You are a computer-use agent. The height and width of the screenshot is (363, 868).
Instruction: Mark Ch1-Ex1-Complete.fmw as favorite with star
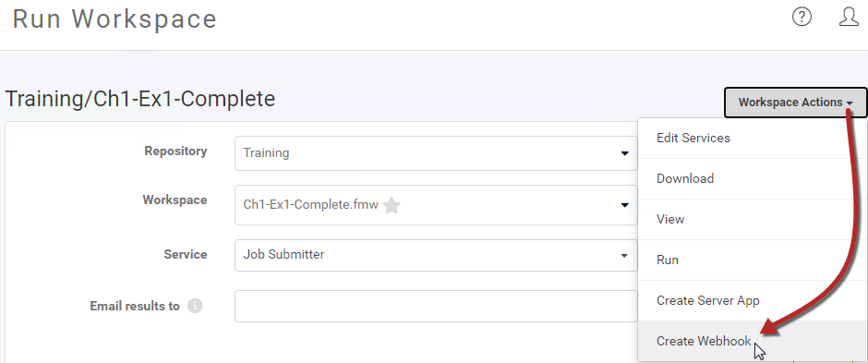392,205
